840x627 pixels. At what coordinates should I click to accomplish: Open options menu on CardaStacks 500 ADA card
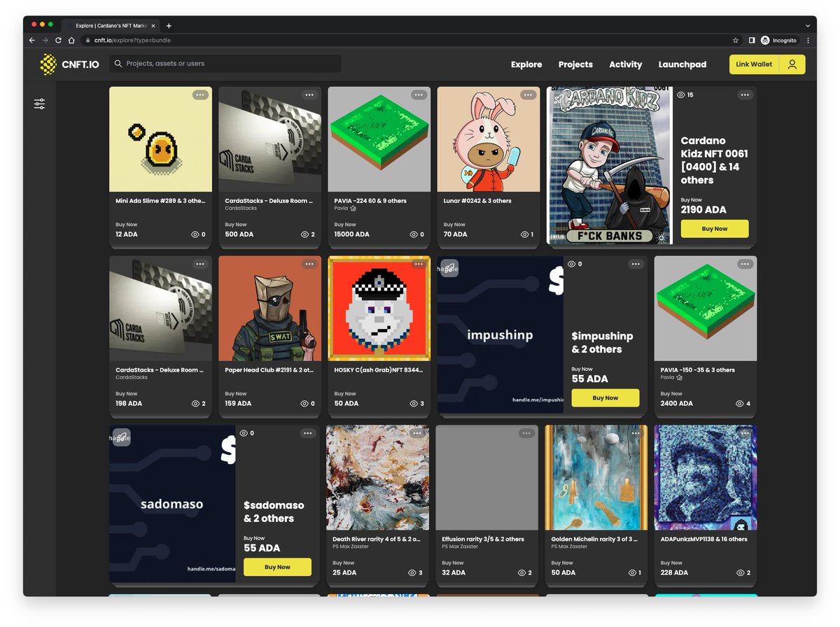tap(309, 94)
